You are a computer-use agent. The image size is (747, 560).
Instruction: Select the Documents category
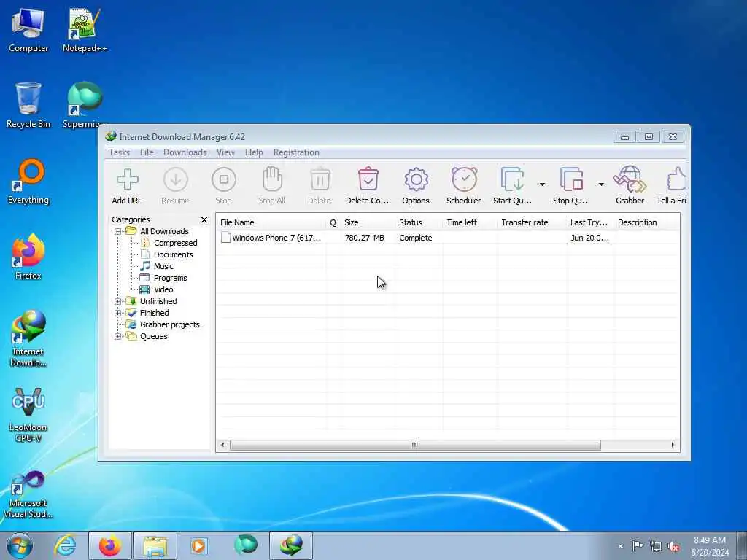[x=174, y=254]
